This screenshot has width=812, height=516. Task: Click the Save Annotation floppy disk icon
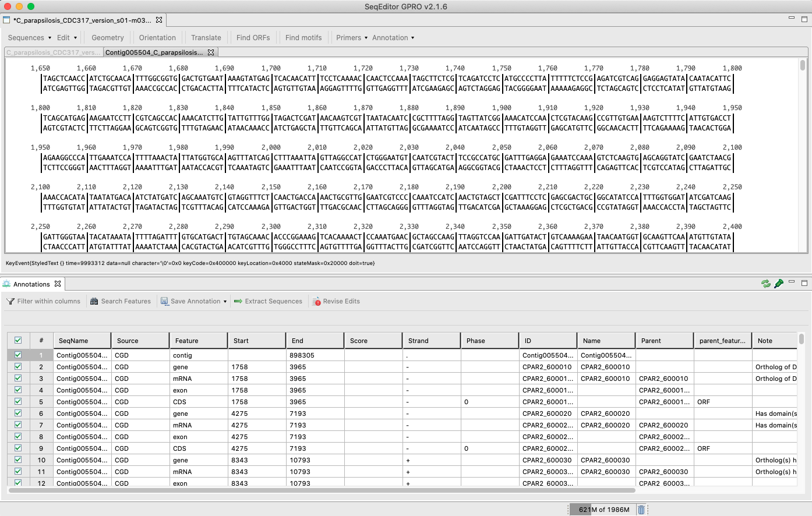tap(164, 301)
